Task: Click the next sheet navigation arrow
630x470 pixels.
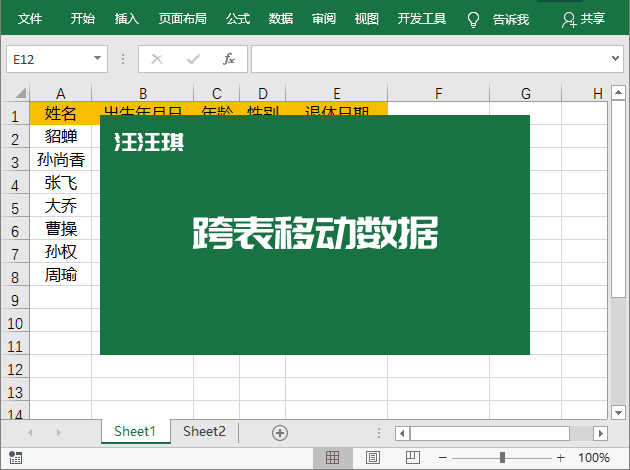Action: coord(59,433)
